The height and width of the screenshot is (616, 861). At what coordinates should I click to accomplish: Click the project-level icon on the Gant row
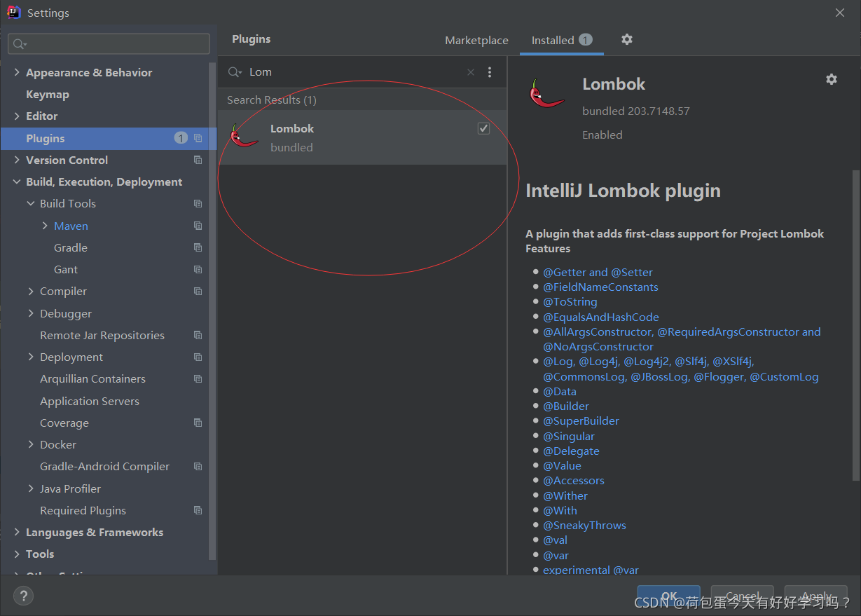point(198,269)
